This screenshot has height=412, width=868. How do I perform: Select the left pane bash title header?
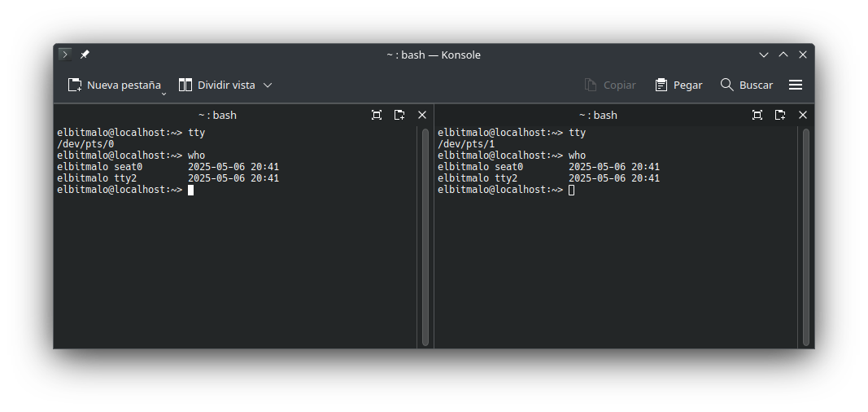[x=217, y=115]
